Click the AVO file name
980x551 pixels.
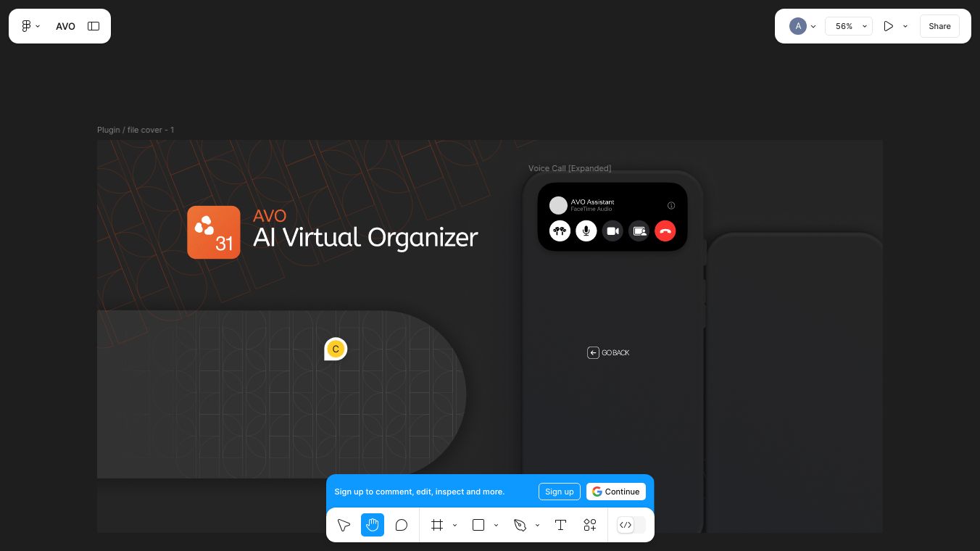(x=65, y=26)
